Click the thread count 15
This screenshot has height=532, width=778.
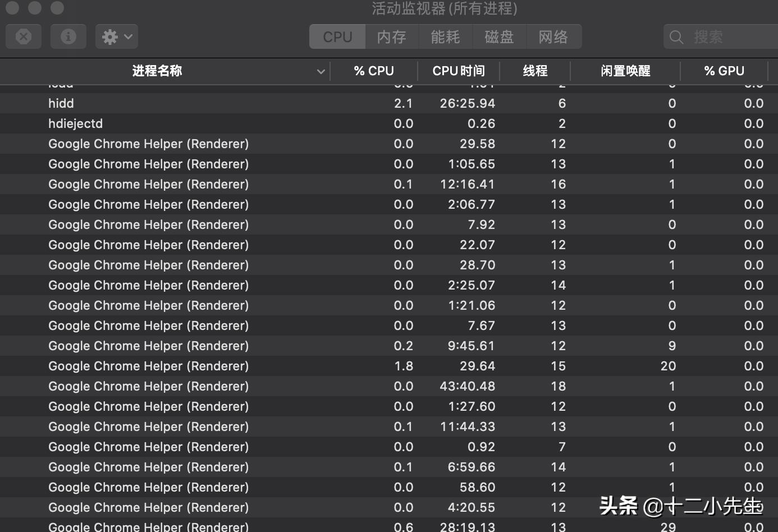coord(559,366)
